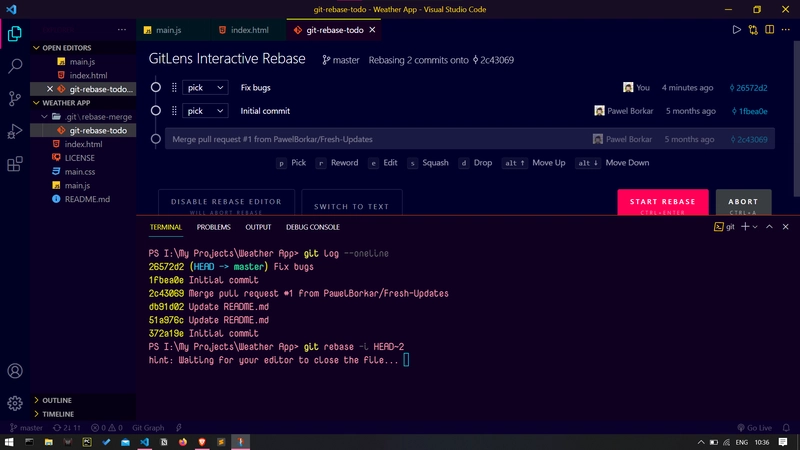Screen dimensions: 800x450
Task: Select the Output panel tab
Action: click(x=258, y=227)
